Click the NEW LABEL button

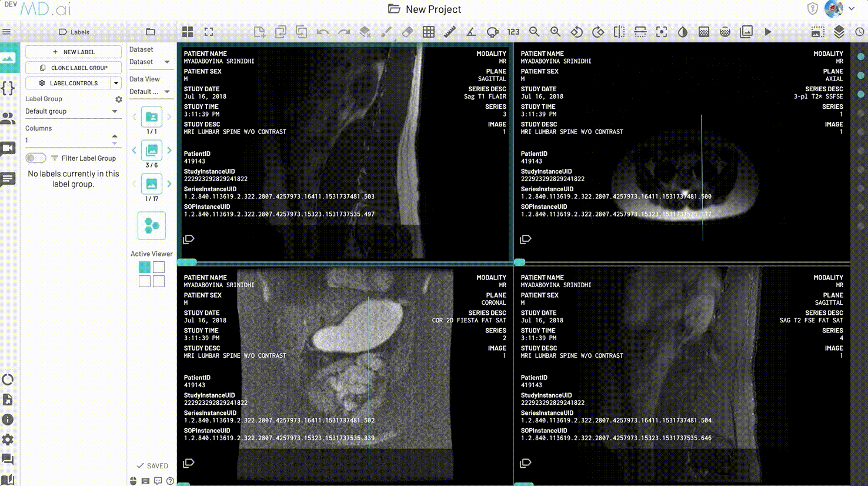pyautogui.click(x=74, y=52)
